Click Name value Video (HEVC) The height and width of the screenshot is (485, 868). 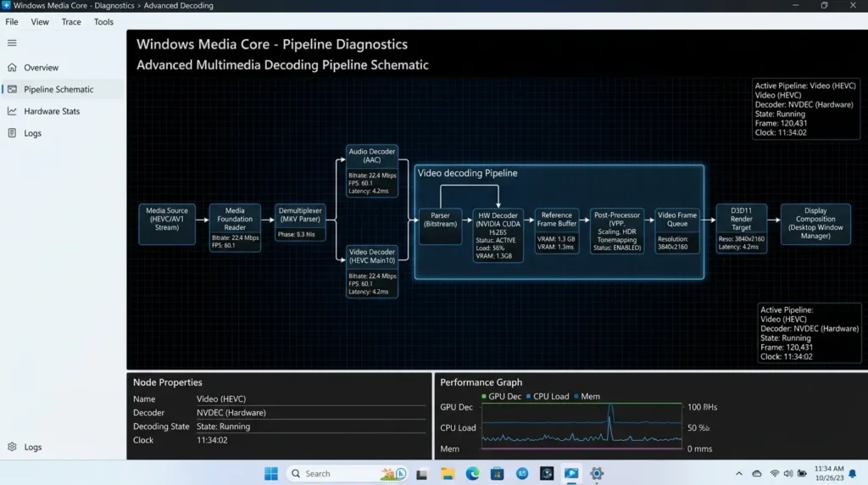pyautogui.click(x=221, y=399)
